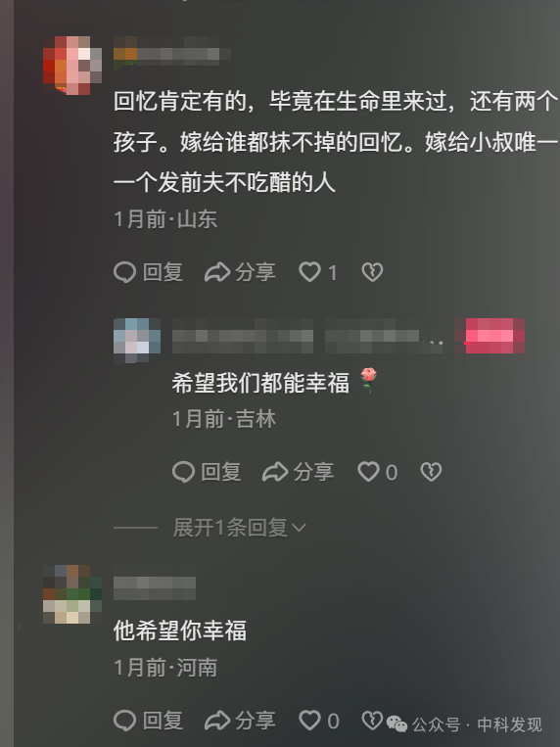The height and width of the screenshot is (747, 560).
Task: Open avatar of the Jilin replier
Action: pyautogui.click(x=137, y=341)
